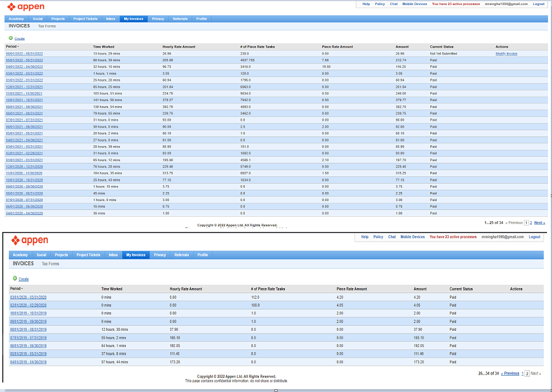Click the green plus Create icon on lower page

[15, 278]
